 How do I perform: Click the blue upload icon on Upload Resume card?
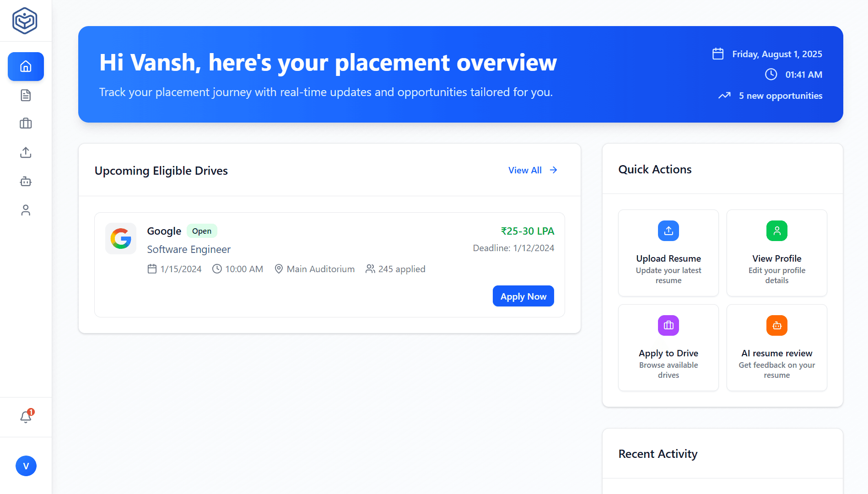pos(668,231)
